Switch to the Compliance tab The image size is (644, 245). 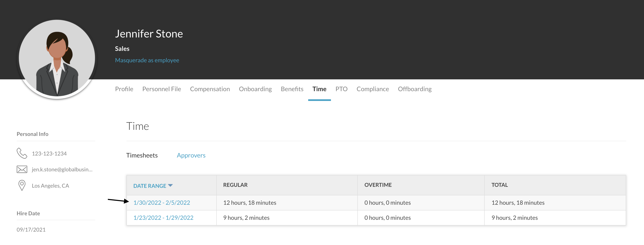372,89
